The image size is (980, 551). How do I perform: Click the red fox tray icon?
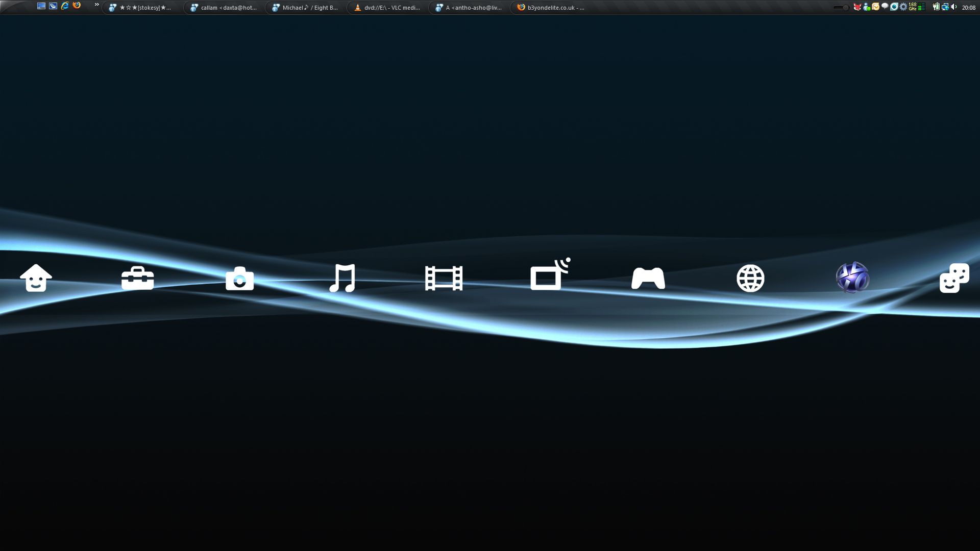(857, 7)
